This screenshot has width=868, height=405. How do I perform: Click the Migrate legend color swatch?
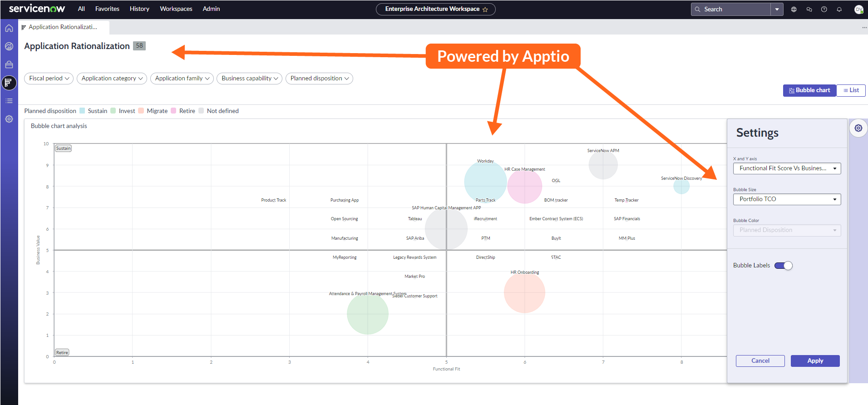(x=141, y=111)
